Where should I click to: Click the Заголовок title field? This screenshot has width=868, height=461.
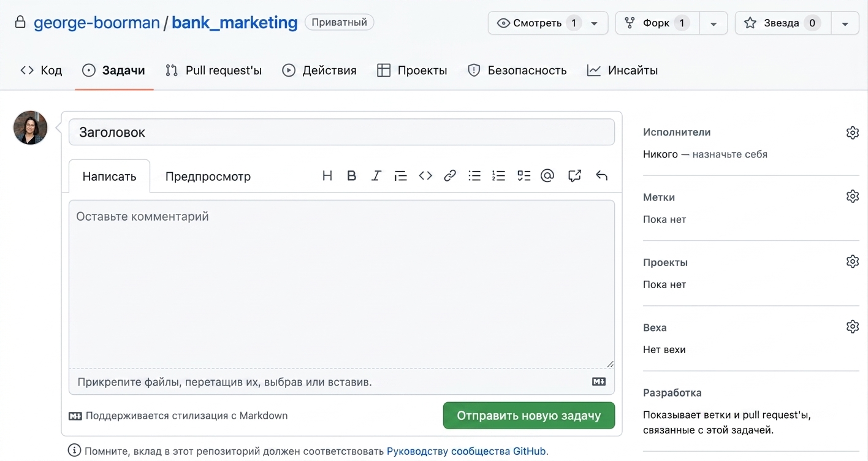[x=341, y=132]
